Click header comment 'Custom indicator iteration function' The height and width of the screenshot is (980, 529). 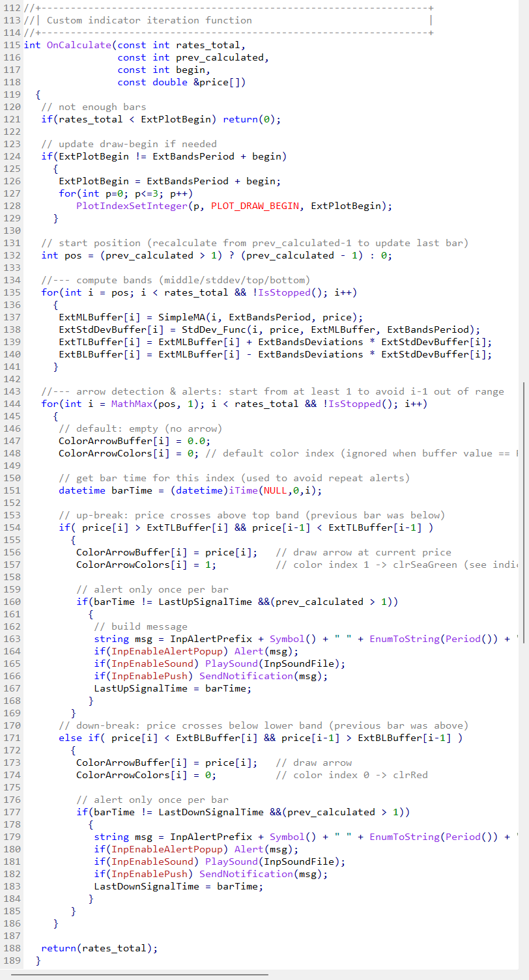(149, 20)
